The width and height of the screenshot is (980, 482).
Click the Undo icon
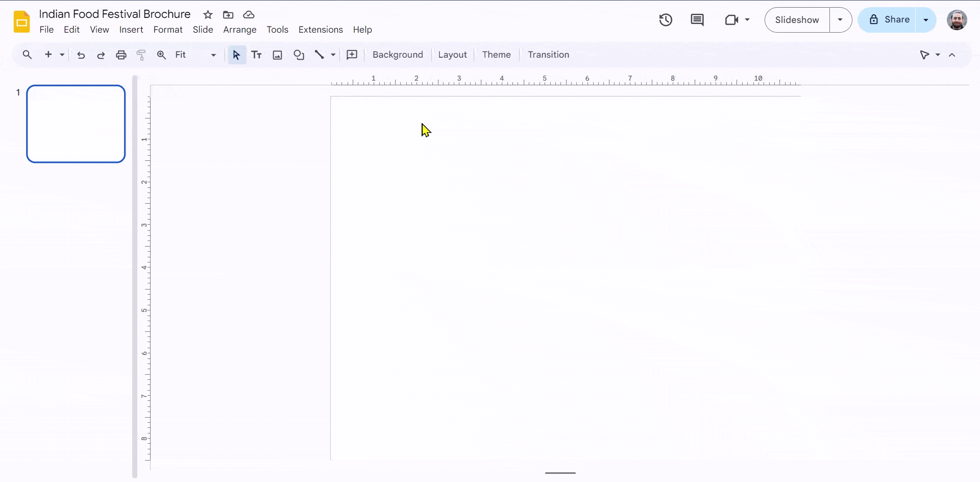[x=81, y=55]
